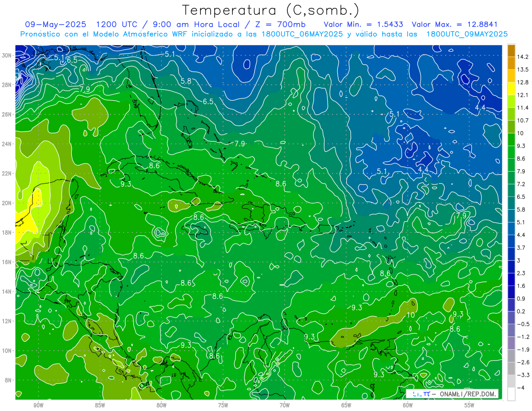This screenshot has width=532, height=411.
Task: Click the "-1.9" legend value
Action: point(524,349)
